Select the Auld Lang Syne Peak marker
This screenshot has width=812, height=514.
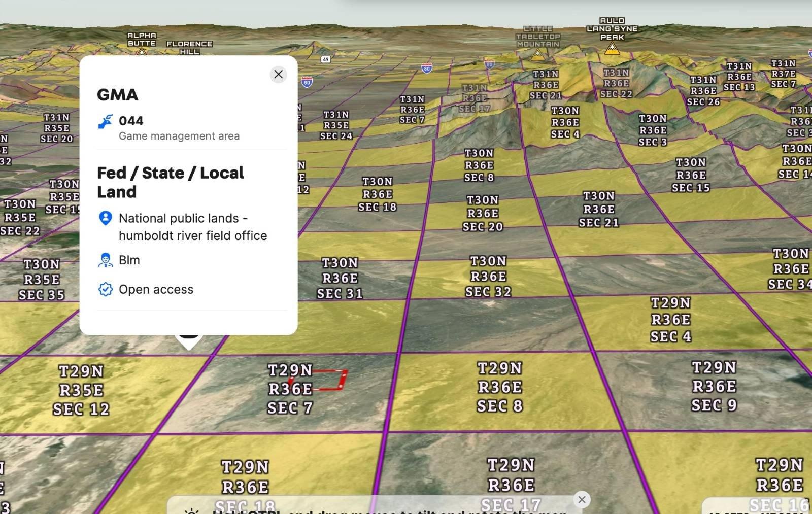click(612, 49)
